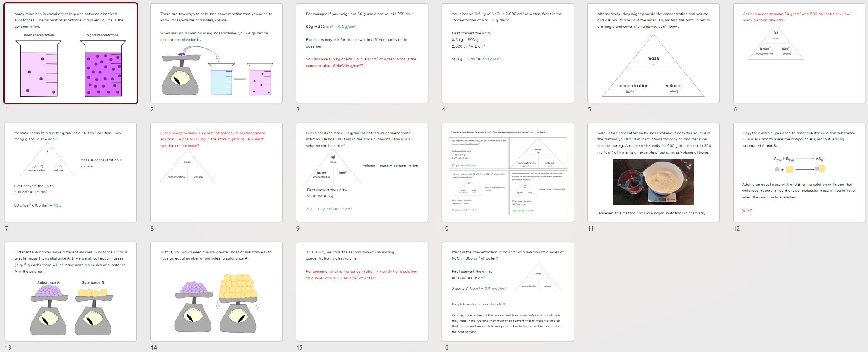Image resolution: width=868 pixels, height=352 pixels.
Task: Select slide 5 showing the formula triangle
Action: click(653, 52)
